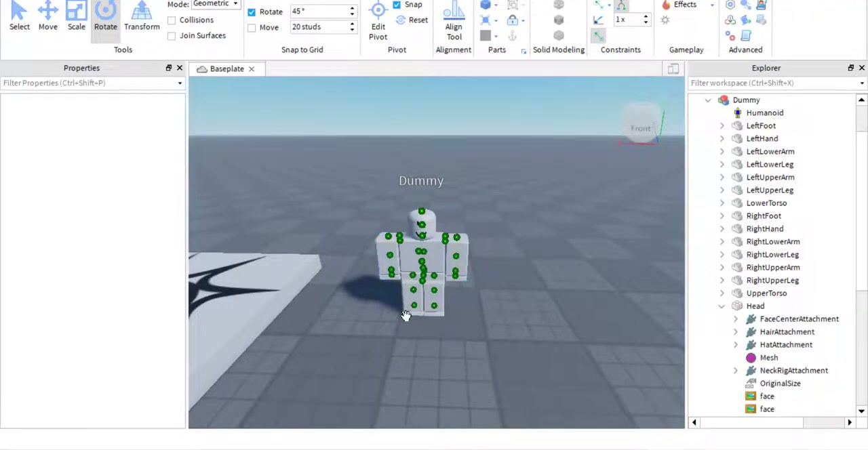Screen dimensions: 868x450
Task: Insert a part using the blue cube icon
Action: point(486,5)
